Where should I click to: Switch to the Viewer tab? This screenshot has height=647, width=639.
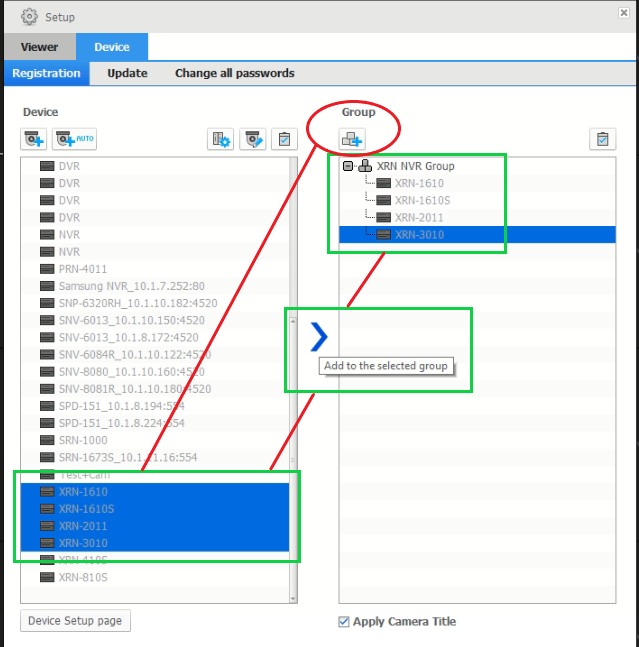[40, 47]
